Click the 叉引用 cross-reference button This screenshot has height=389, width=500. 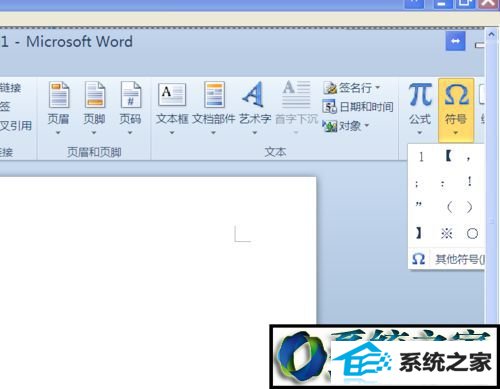[15, 125]
